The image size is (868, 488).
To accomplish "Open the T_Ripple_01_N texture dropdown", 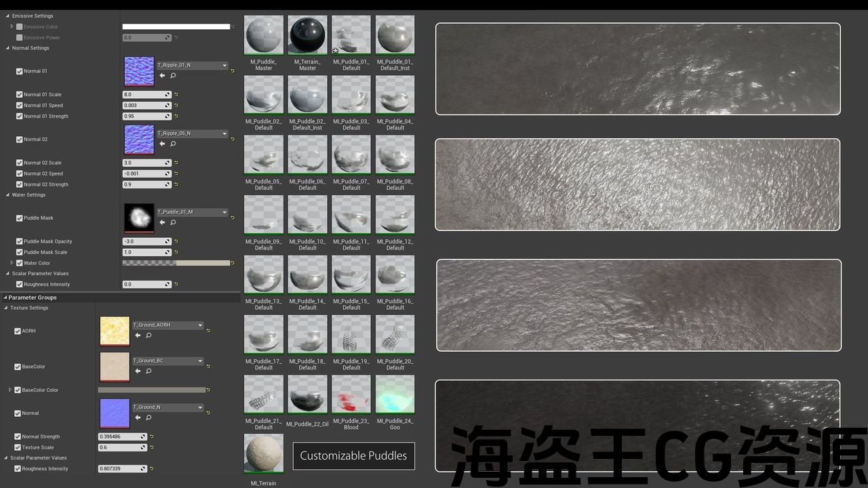I will click(224, 66).
